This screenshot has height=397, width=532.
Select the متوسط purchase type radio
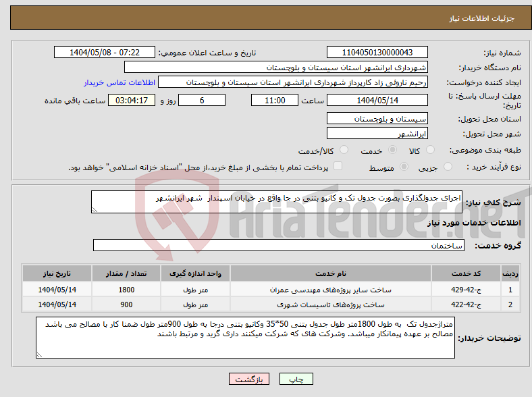[404, 166]
